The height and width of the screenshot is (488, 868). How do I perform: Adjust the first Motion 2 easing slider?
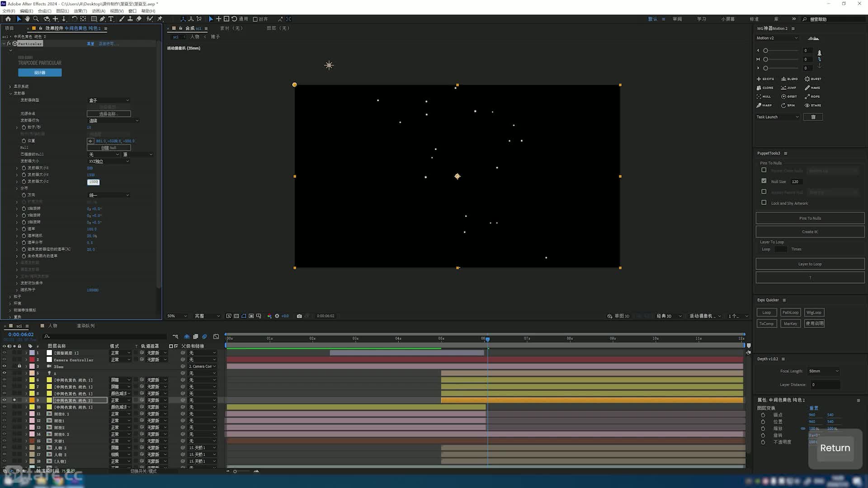coord(781,51)
